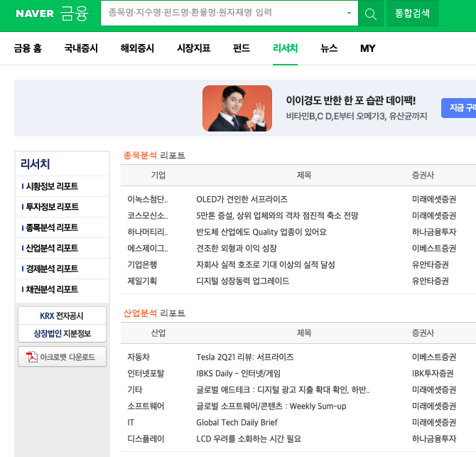Switch to the 해외증시 tab
This screenshot has height=457, width=476.
pyautogui.click(x=137, y=48)
